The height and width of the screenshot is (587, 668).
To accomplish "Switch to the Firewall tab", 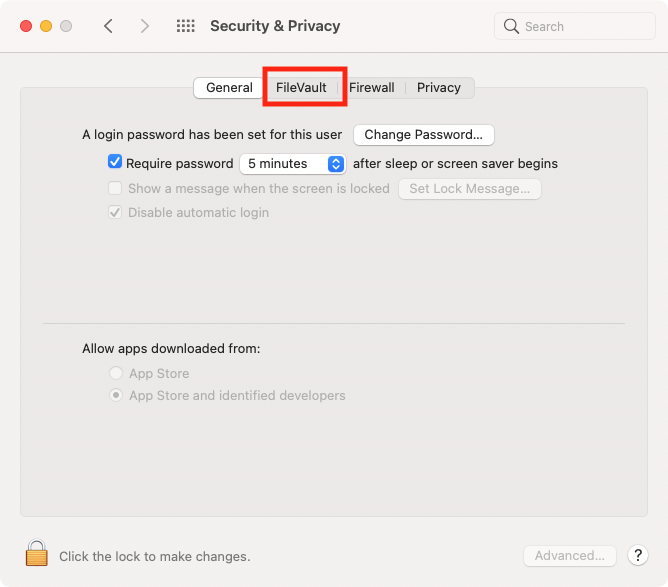I will (x=371, y=87).
